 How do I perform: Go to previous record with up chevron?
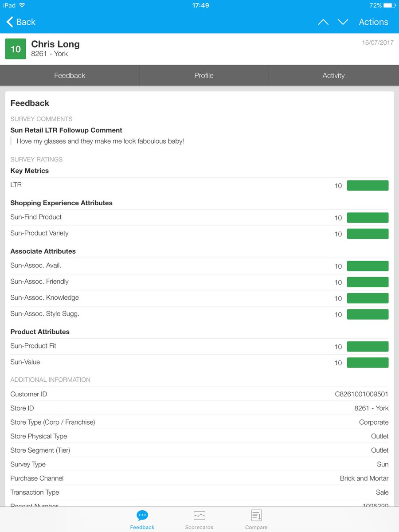323,22
